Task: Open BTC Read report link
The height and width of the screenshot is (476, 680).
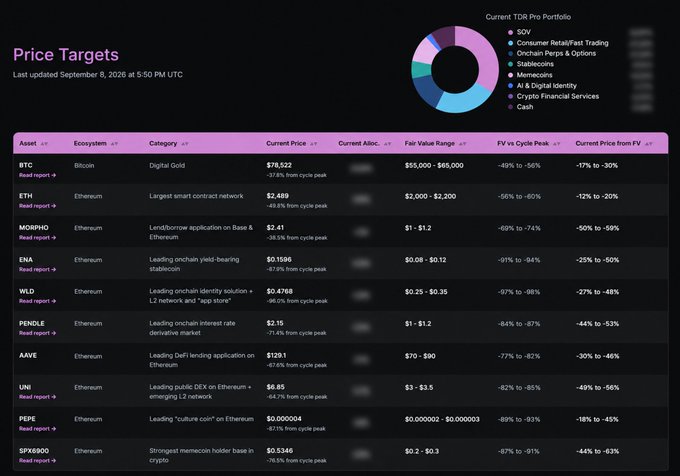Action: click(37, 176)
